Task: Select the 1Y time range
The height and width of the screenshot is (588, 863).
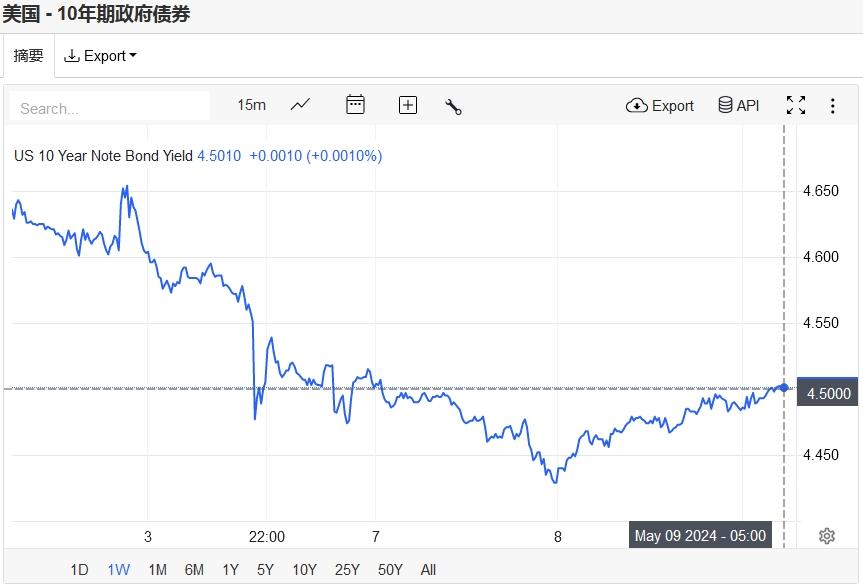Action: click(230, 570)
